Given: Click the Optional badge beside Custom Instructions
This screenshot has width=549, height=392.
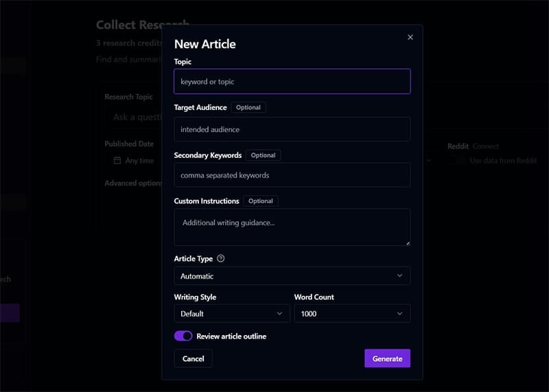Looking at the screenshot, I should tap(261, 201).
